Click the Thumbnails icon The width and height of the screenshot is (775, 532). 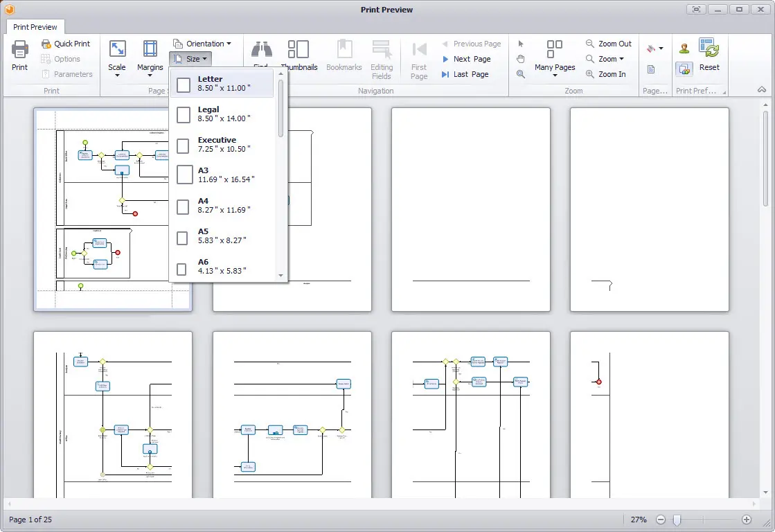[299, 49]
